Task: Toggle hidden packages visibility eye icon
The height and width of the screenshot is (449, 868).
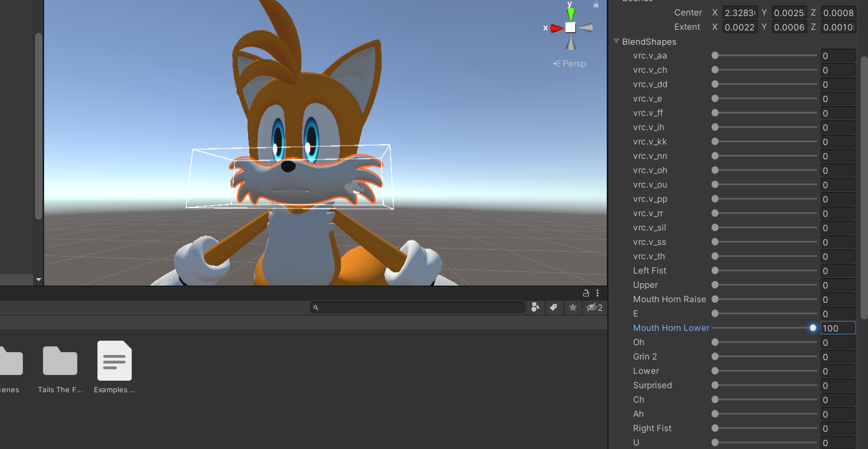Action: click(x=594, y=307)
